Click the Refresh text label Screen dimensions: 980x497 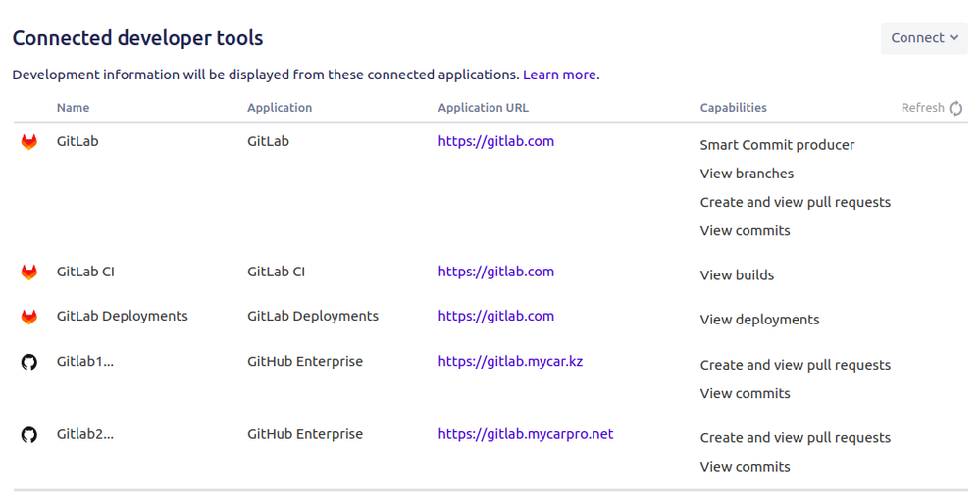coord(922,108)
